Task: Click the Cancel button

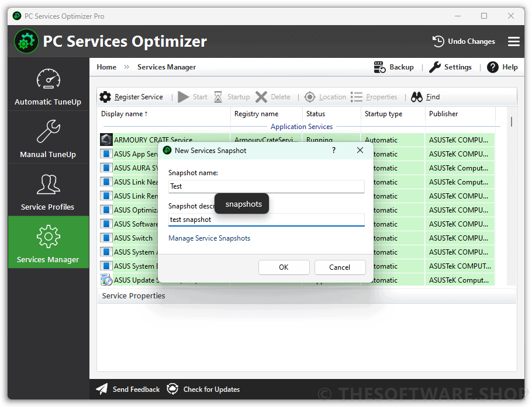Action: pyautogui.click(x=340, y=267)
